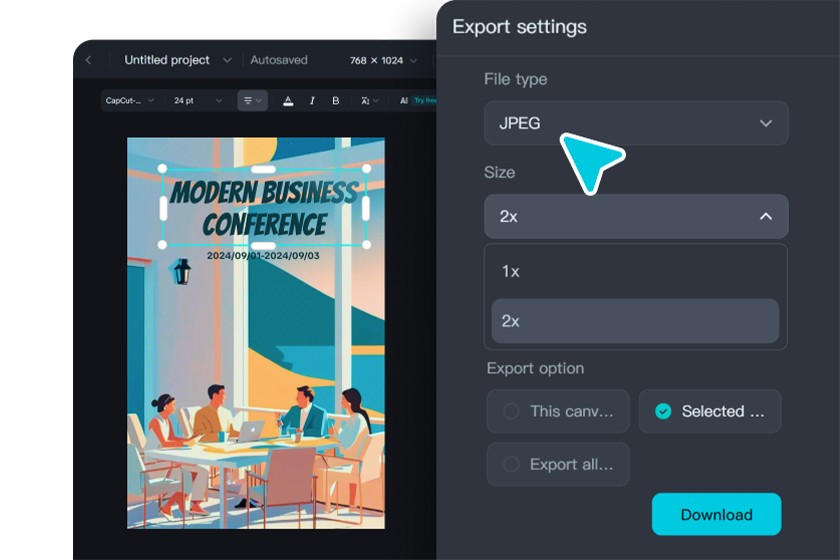Select the Export all option
840x560 pixels.
coord(558,464)
